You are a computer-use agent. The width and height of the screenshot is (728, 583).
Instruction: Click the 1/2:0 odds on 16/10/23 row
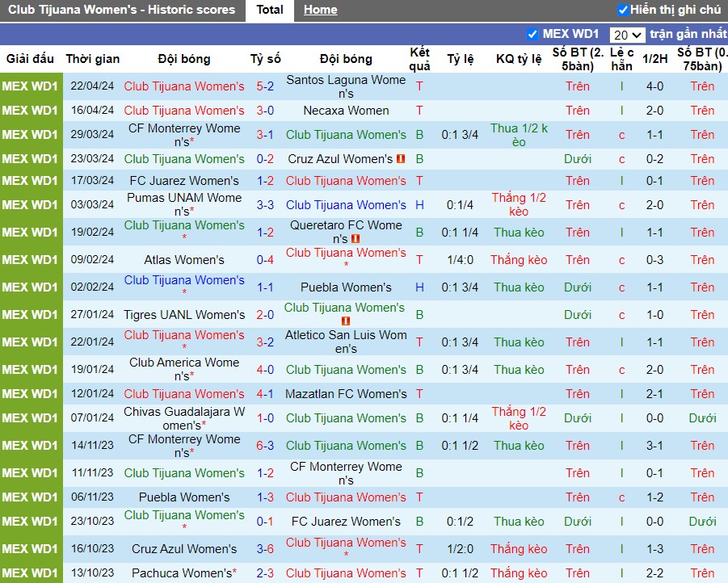tap(460, 548)
